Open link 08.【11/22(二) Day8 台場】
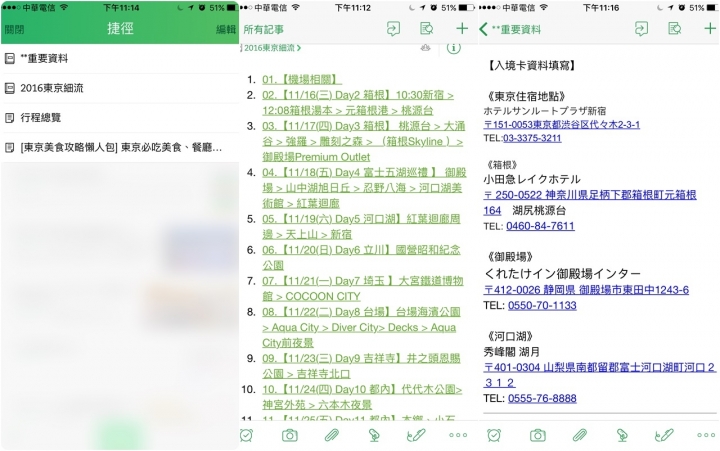Viewport: 720px width, 451px height. [361, 327]
